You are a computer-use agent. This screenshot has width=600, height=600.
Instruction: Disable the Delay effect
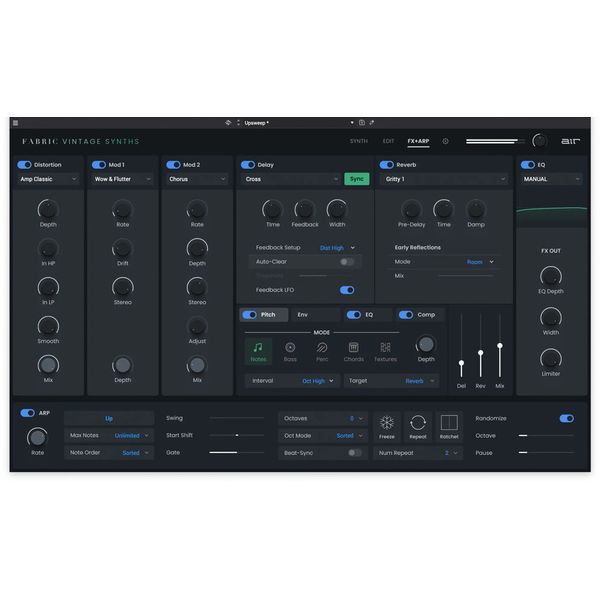click(248, 165)
